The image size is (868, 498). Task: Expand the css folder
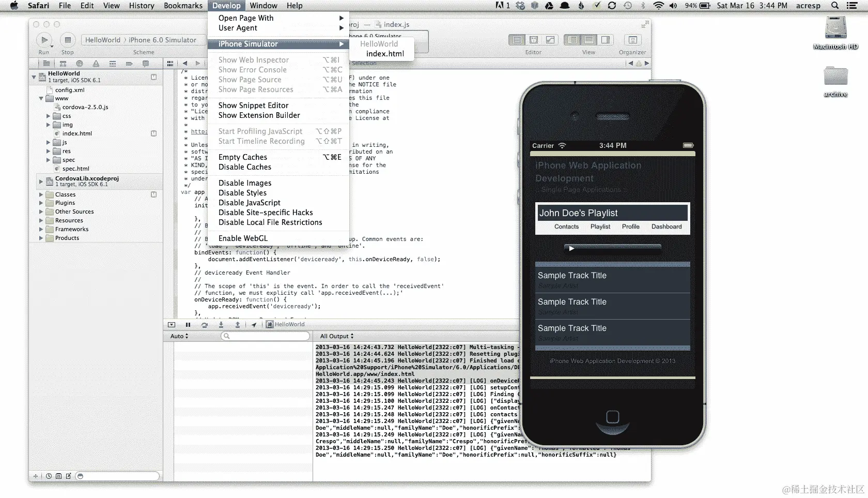[49, 116]
